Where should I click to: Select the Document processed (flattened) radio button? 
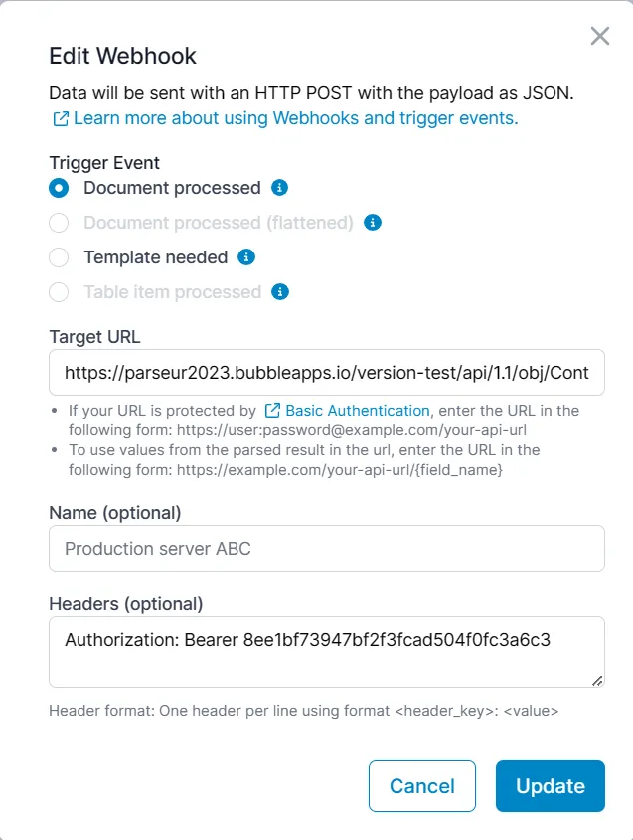60,223
